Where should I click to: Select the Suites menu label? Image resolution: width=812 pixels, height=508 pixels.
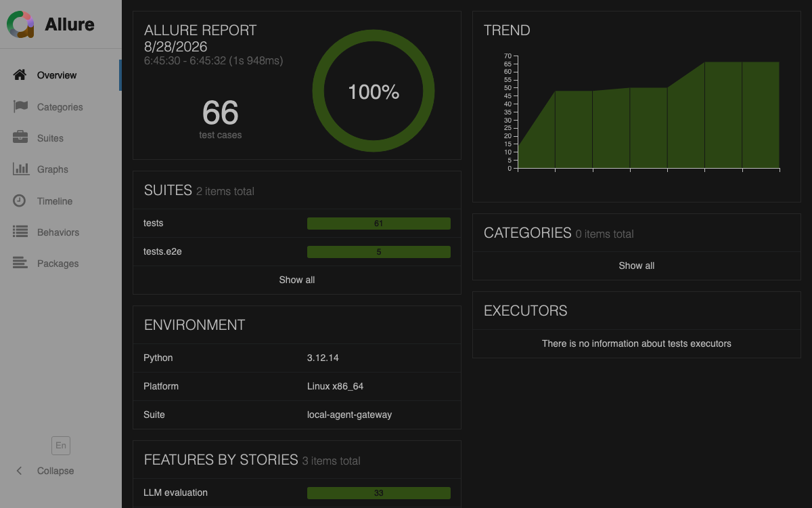(x=50, y=138)
